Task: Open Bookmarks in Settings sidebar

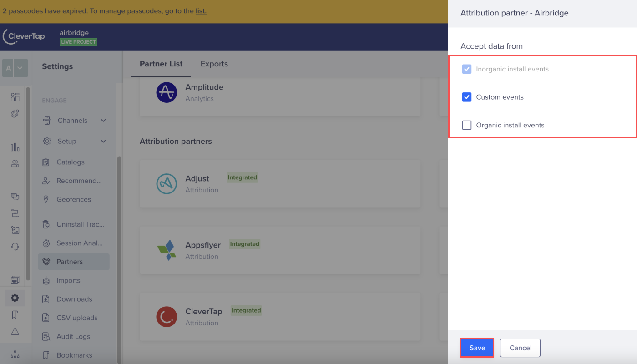Action: (x=74, y=355)
